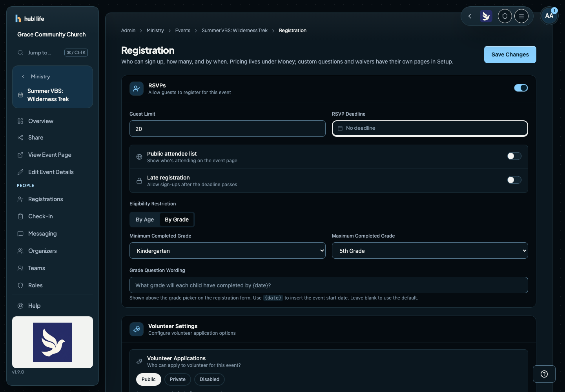Click the chat bubble Messaging icon
Screen dimensions: 565x392
click(20, 234)
